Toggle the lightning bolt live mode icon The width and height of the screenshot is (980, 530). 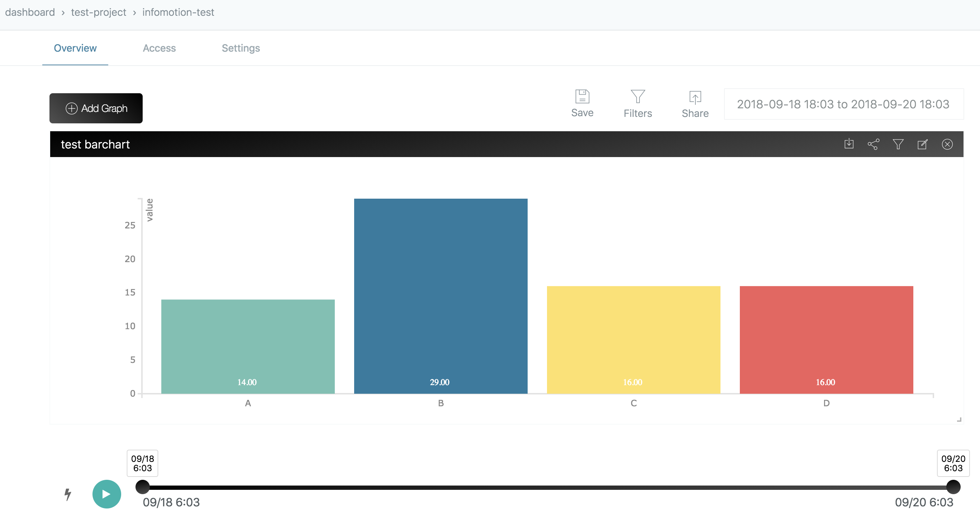(x=68, y=494)
